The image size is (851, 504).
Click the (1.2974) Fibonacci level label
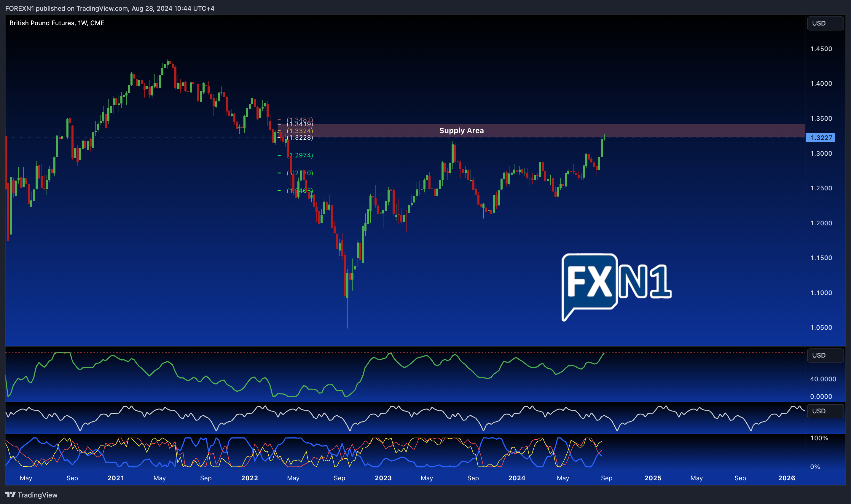(x=300, y=155)
